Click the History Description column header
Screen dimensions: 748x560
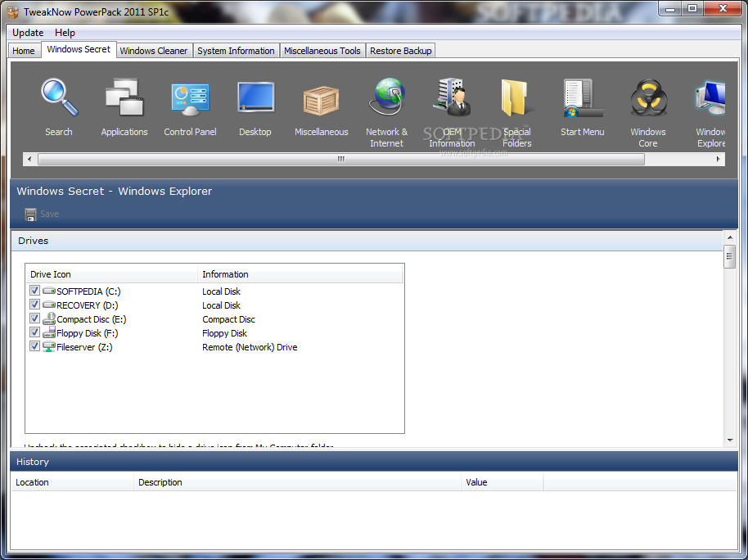click(297, 482)
